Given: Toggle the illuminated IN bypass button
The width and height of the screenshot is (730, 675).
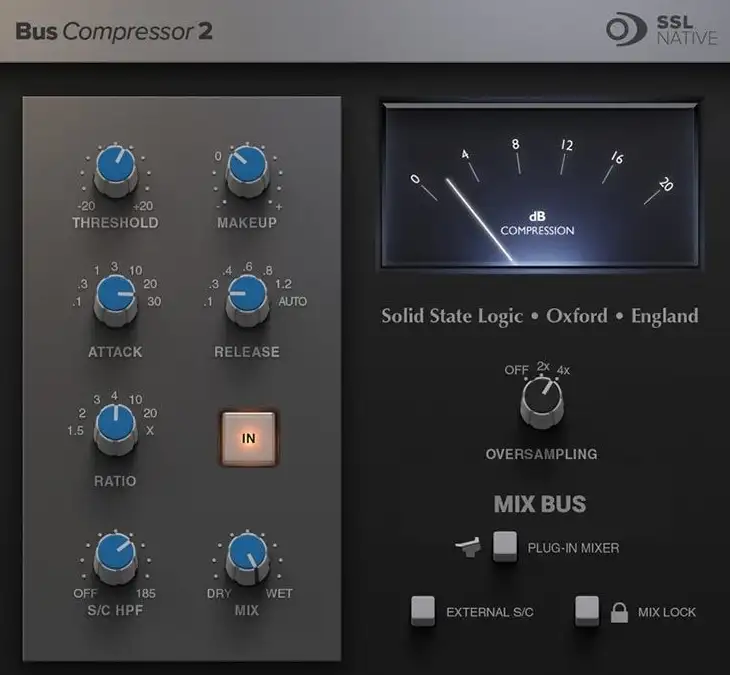Looking at the screenshot, I should click(249, 438).
